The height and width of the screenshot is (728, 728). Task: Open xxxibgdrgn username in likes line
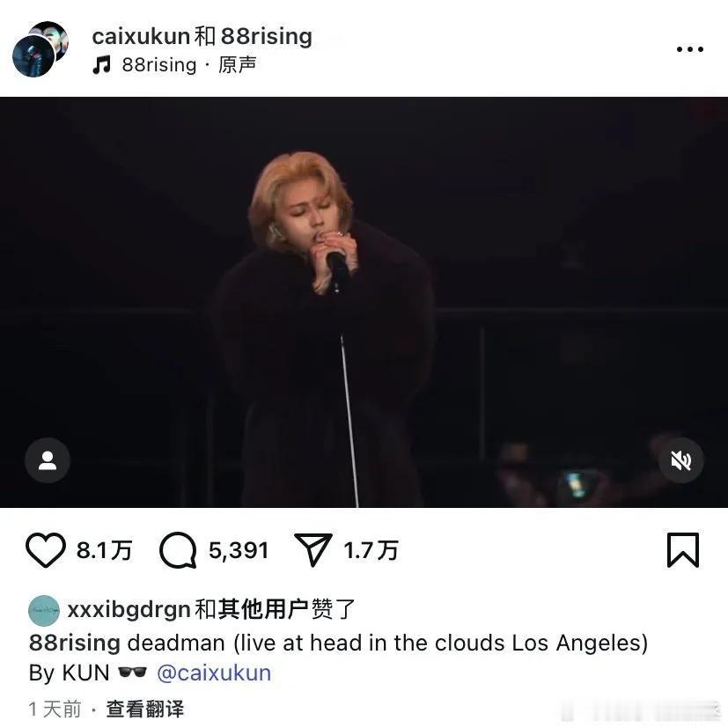click(x=129, y=610)
